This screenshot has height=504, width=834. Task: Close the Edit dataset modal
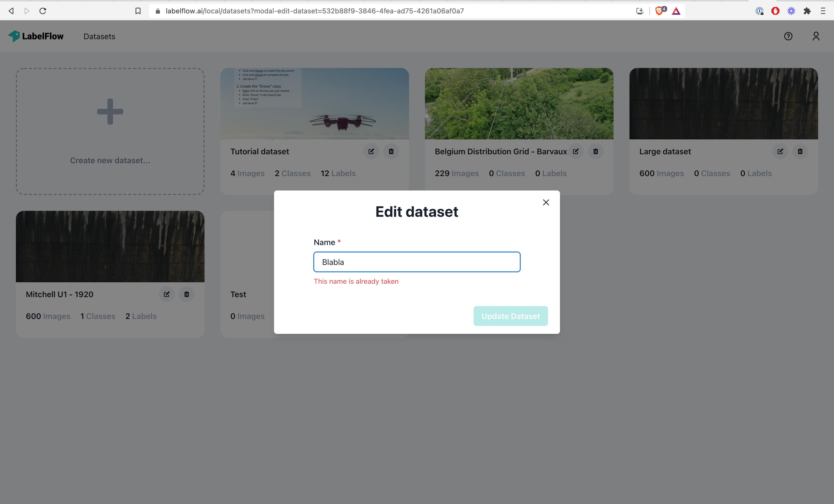[x=546, y=202]
